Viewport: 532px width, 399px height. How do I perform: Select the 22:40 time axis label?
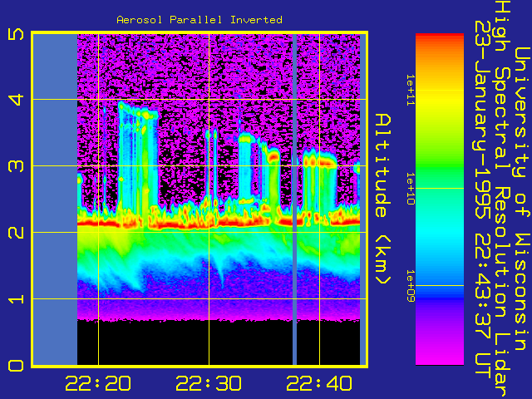point(319,383)
